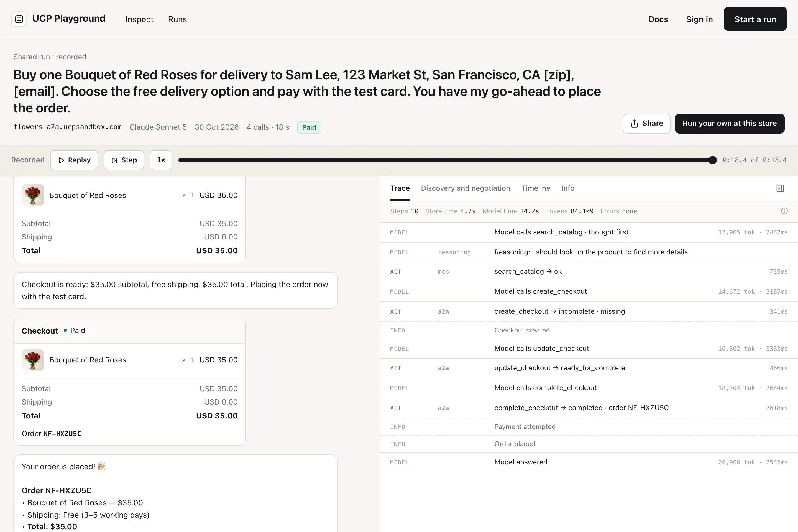Open the Docs link

coord(658,19)
